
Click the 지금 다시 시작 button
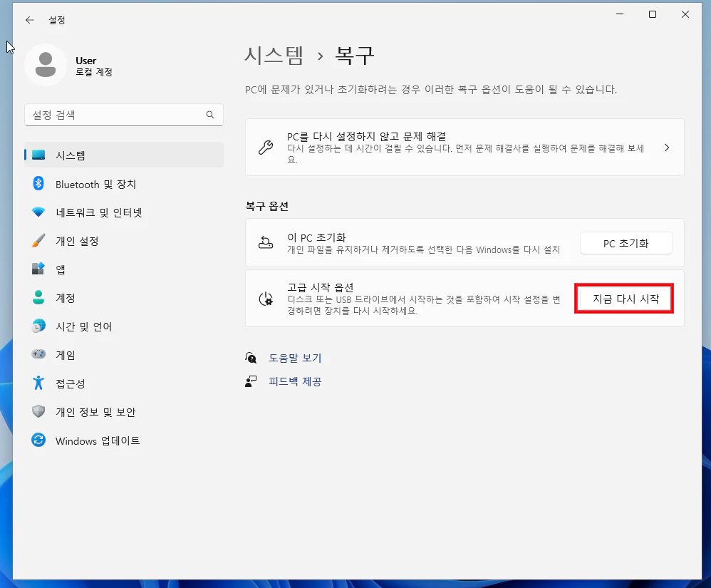623,298
